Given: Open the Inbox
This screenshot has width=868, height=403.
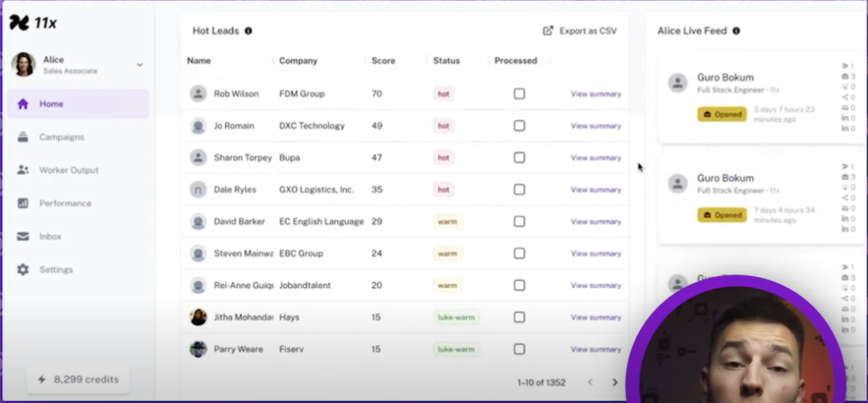Looking at the screenshot, I should click(50, 236).
